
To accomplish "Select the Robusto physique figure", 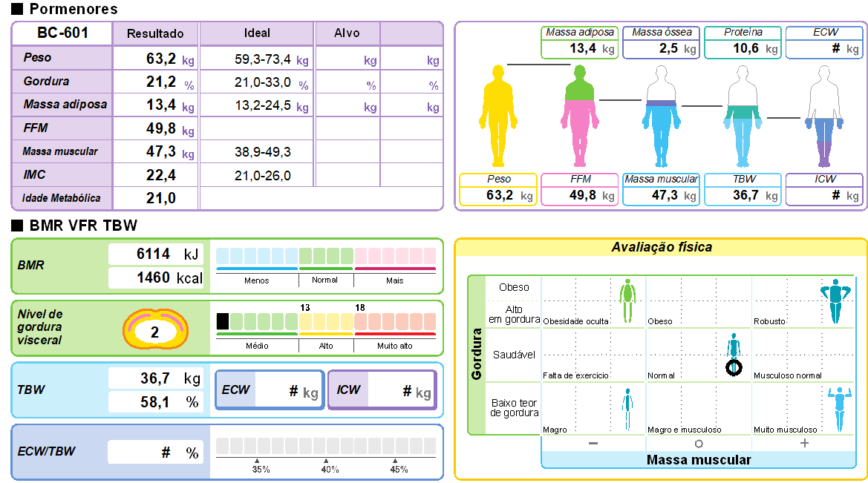I will 834,300.
